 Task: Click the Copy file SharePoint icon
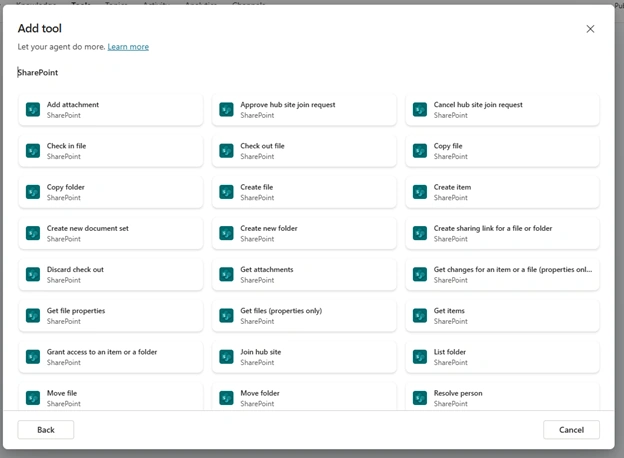(420, 151)
